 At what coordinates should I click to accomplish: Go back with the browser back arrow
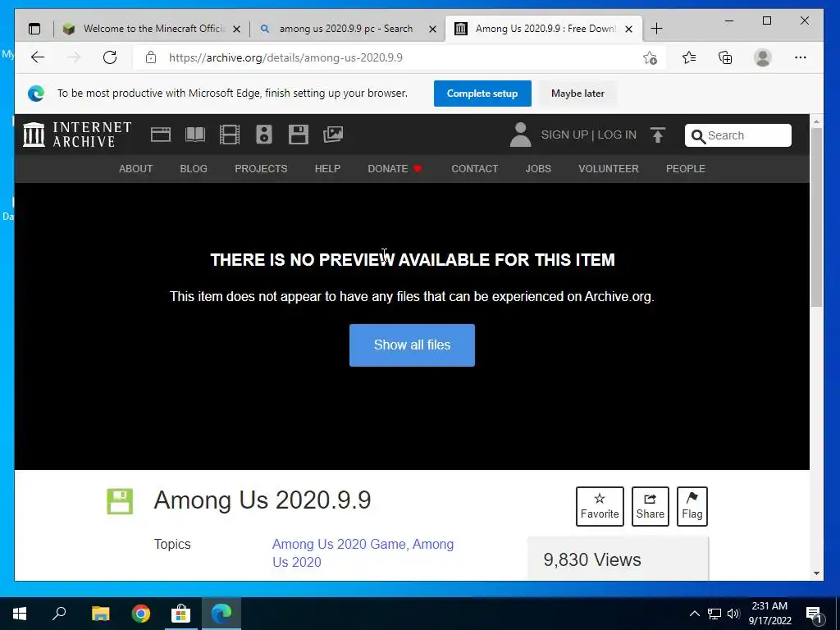click(x=38, y=57)
